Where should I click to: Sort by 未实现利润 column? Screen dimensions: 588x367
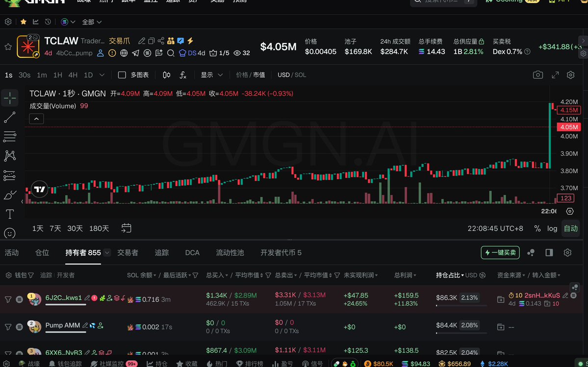[x=361, y=275]
